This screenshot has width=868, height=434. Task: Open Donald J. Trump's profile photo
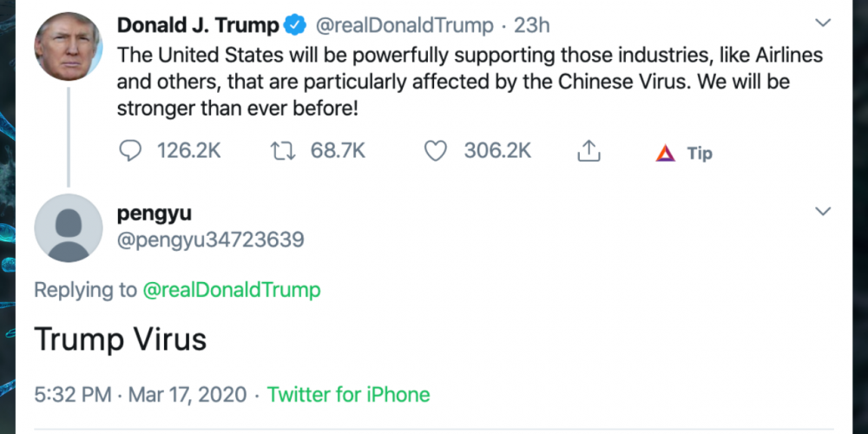pos(68,46)
